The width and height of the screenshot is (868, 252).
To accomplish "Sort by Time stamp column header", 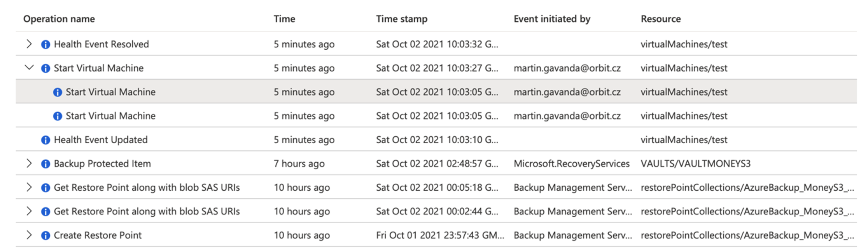I will click(x=402, y=19).
